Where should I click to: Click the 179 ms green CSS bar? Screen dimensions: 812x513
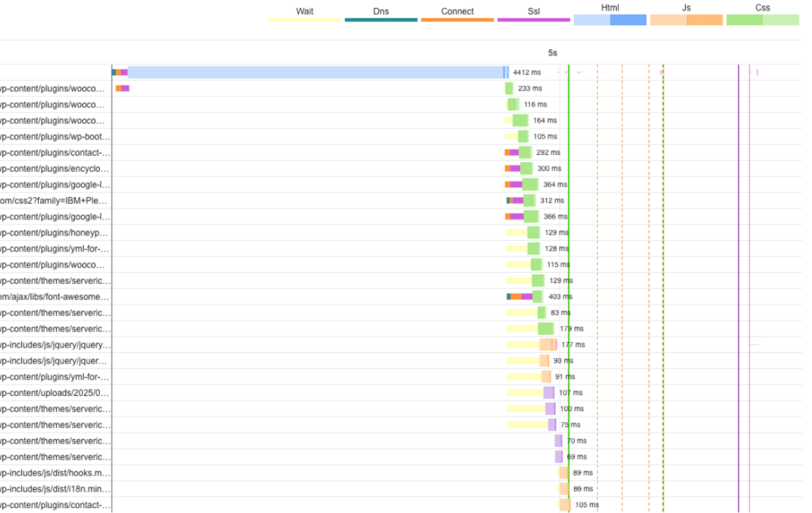tap(546, 328)
